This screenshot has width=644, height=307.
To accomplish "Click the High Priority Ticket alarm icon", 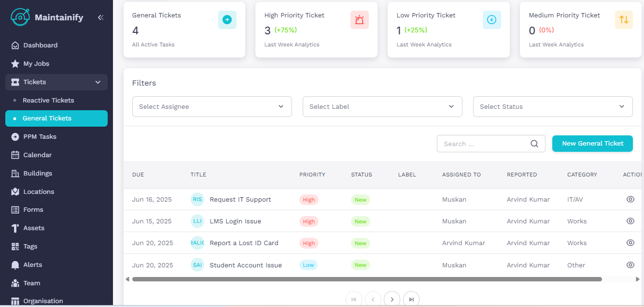I will coord(359,20).
